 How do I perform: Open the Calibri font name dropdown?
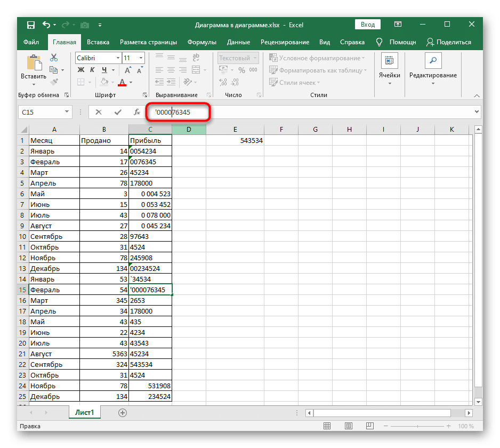pos(117,58)
